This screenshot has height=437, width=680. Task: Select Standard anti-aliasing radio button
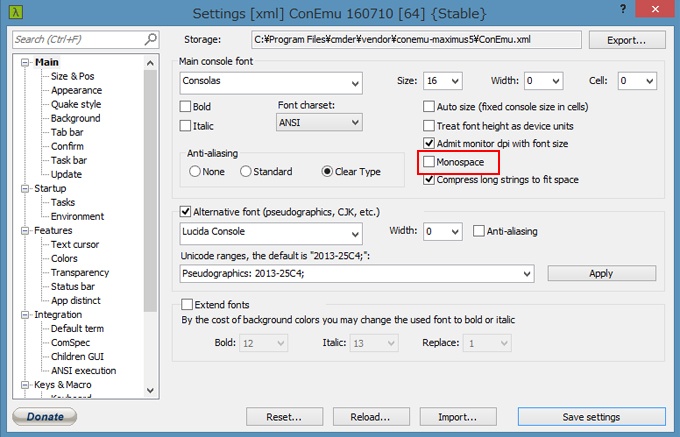tap(245, 171)
